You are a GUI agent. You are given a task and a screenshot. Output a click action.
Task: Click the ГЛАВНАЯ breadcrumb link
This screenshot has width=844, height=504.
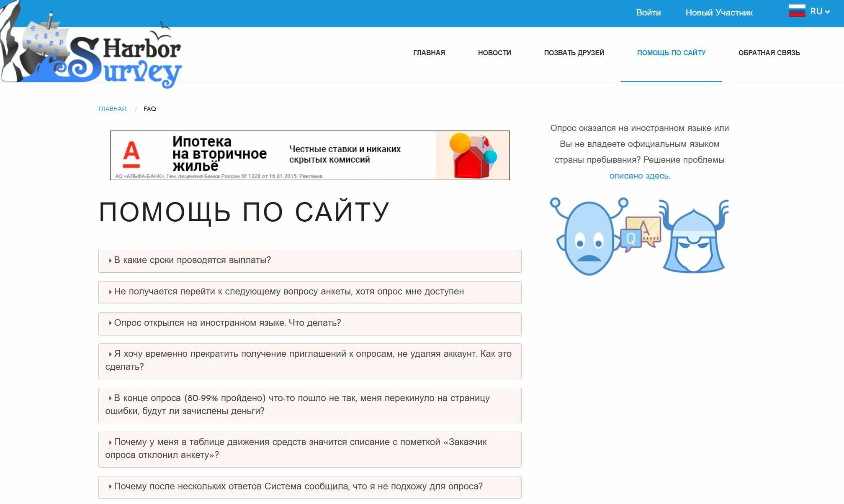click(112, 109)
